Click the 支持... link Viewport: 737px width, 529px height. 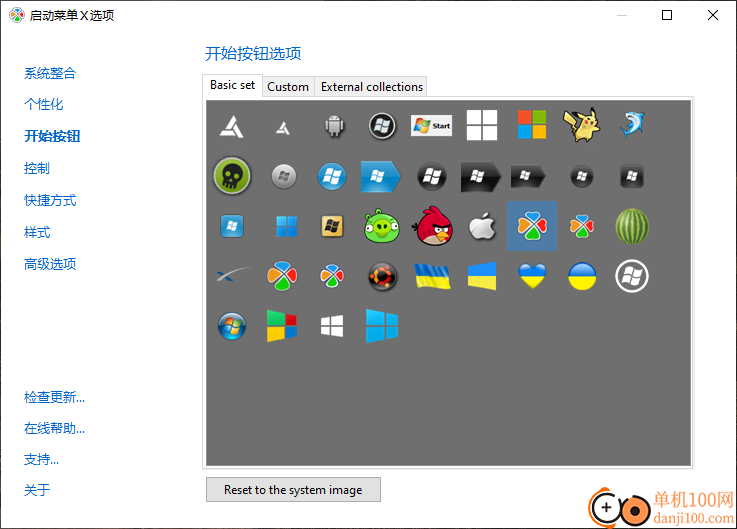tap(41, 459)
